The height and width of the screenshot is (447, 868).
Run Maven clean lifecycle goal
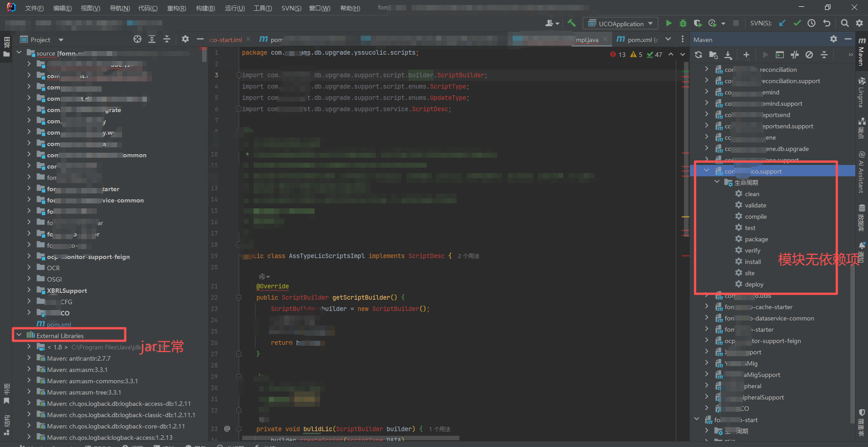[752, 194]
